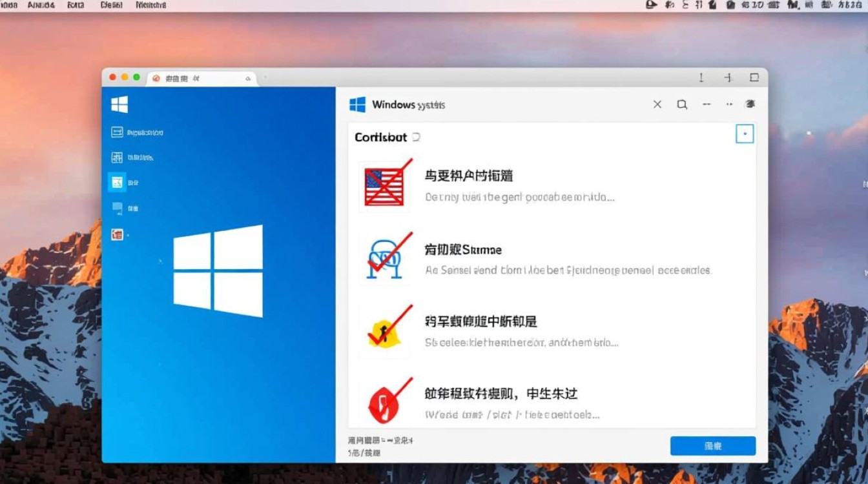This screenshot has height=484, width=868.
Task: Select the red document icon at sidebar bottom
Action: pos(119,235)
